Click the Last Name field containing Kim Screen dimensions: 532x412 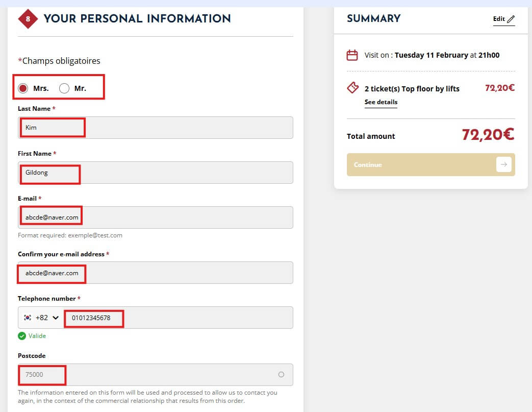pyautogui.click(x=156, y=127)
